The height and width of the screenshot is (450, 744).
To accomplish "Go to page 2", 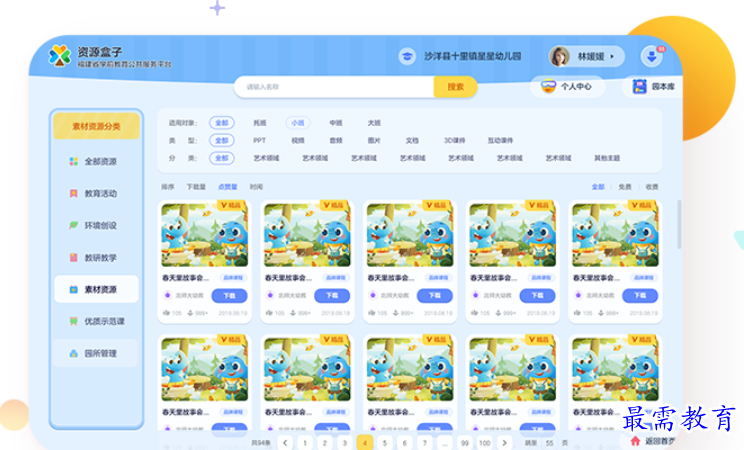I will [x=325, y=442].
